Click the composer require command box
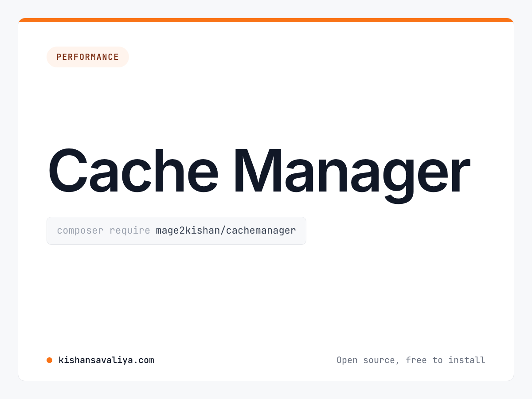Viewport: 532px width, 399px height. point(176,231)
